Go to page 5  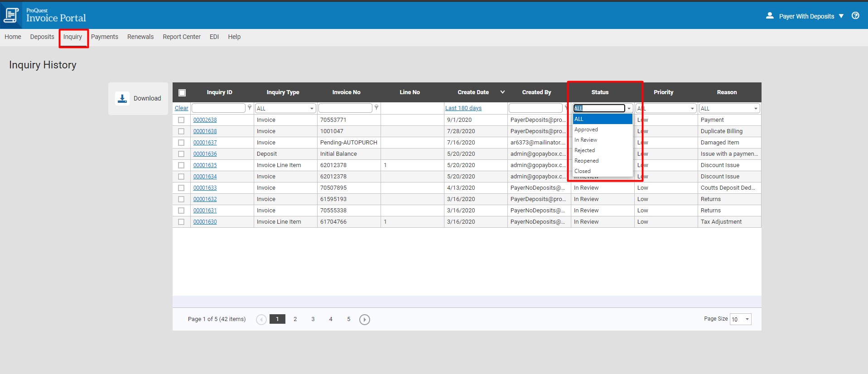pos(349,319)
